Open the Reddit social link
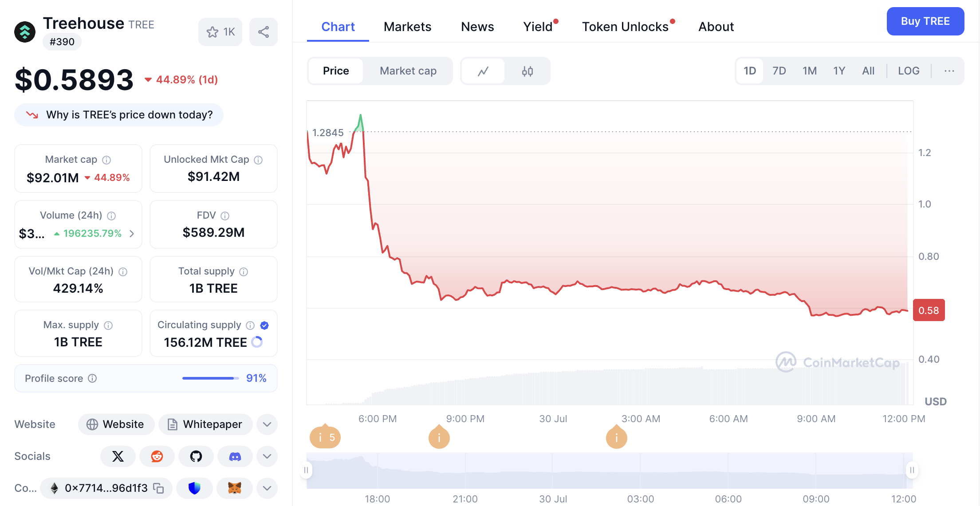Screen dimensions: 980x506 coord(157,456)
